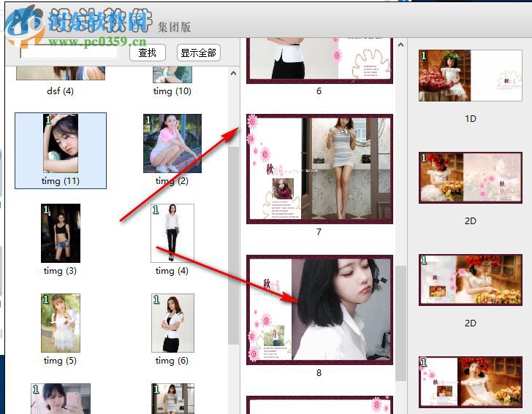Click the timg (4) file name label
Viewport: 532px width, 414px height.
click(x=172, y=271)
